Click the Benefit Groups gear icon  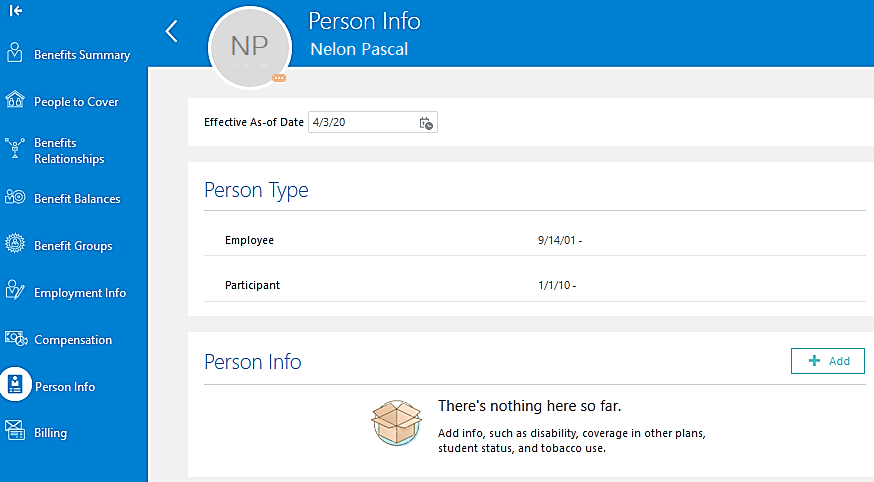tap(14, 244)
